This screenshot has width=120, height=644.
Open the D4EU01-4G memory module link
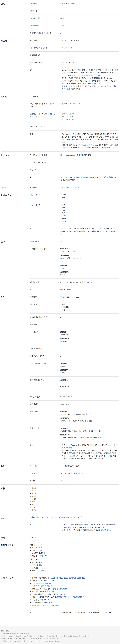tap(53, 578)
